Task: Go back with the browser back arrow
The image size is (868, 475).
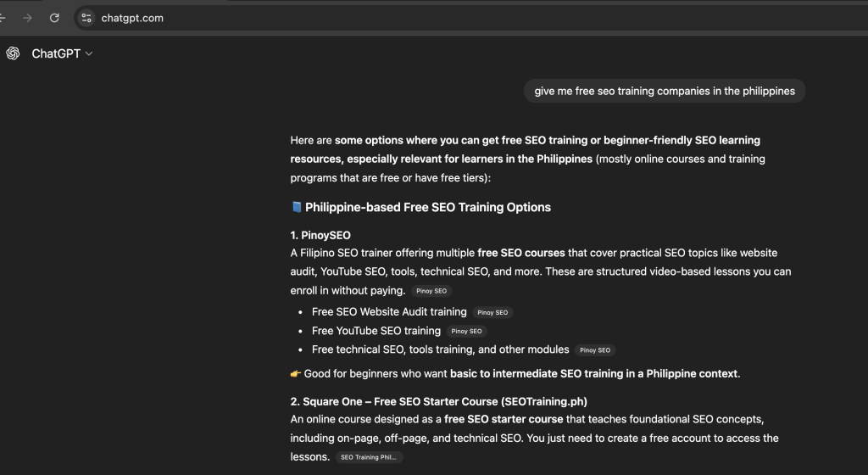Action: (3, 18)
